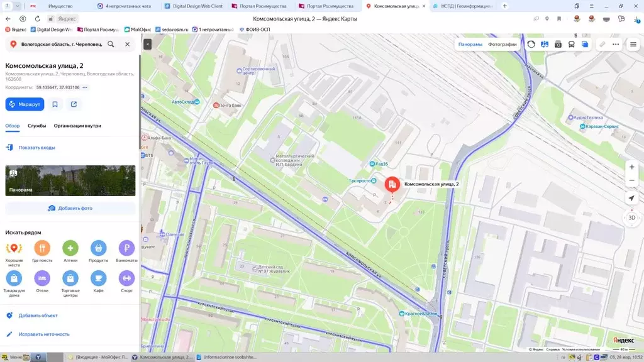Toggle the traffic layer icon
The width and height of the screenshot is (644, 362).
[x=531, y=44]
